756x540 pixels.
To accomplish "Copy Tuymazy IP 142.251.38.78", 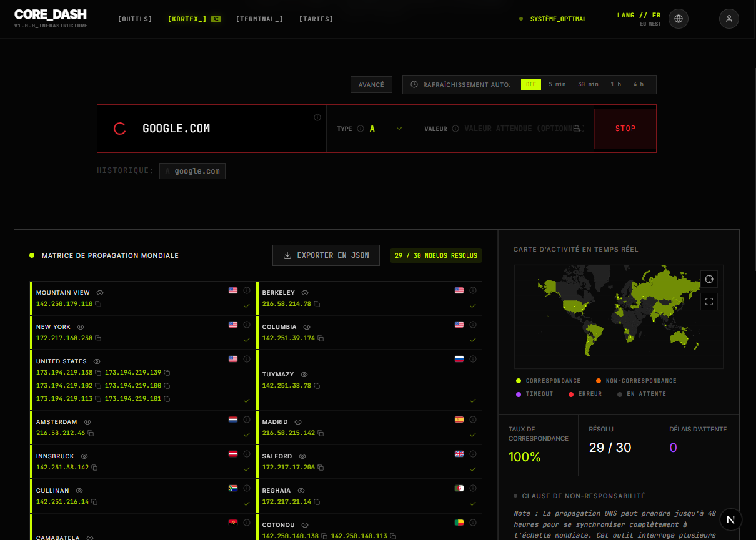I will 317,386.
